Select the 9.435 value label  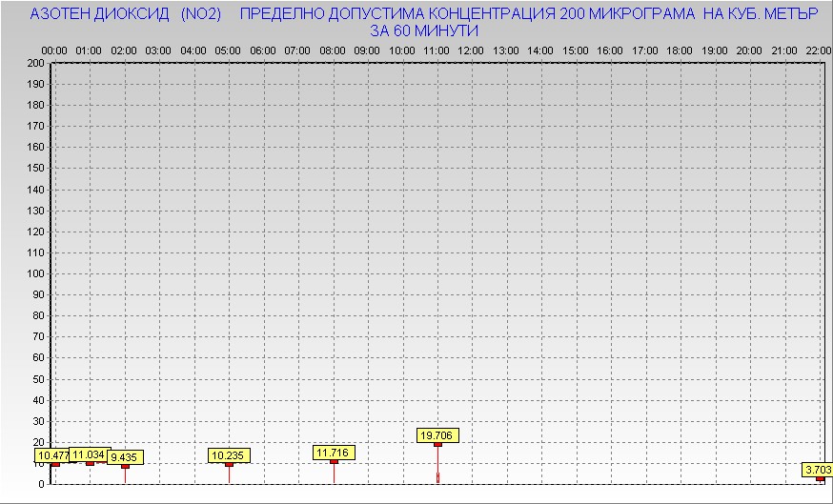125,457
